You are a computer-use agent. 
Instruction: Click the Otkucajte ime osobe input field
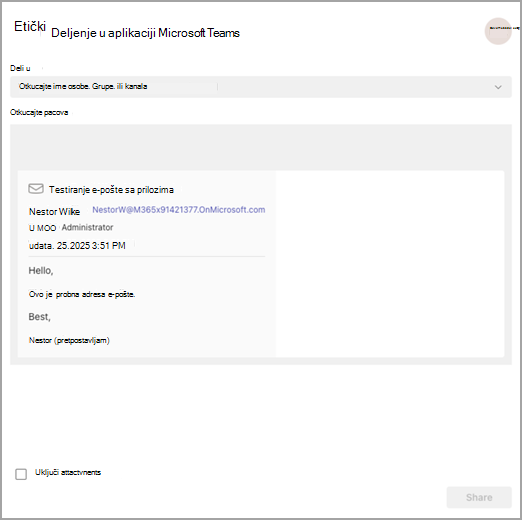261,87
